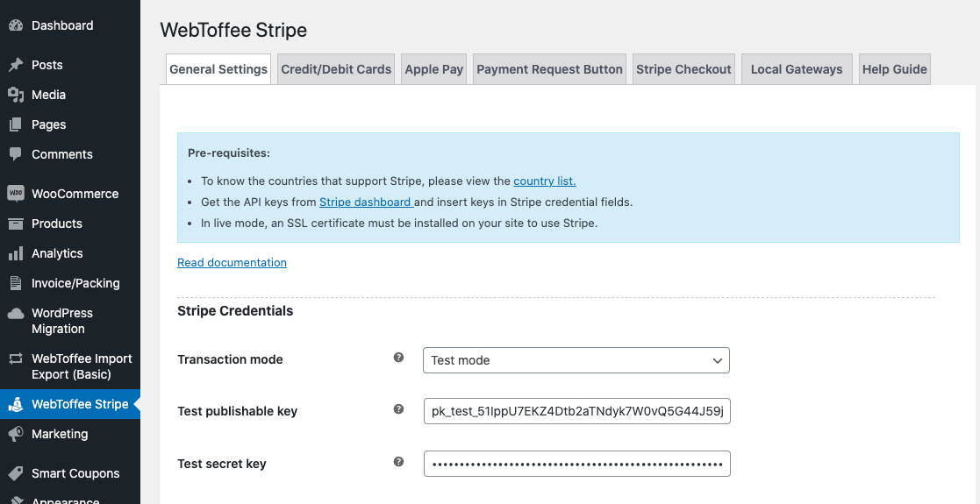Image resolution: width=980 pixels, height=504 pixels.
Task: Switch to General Settings tab
Action: pos(218,69)
